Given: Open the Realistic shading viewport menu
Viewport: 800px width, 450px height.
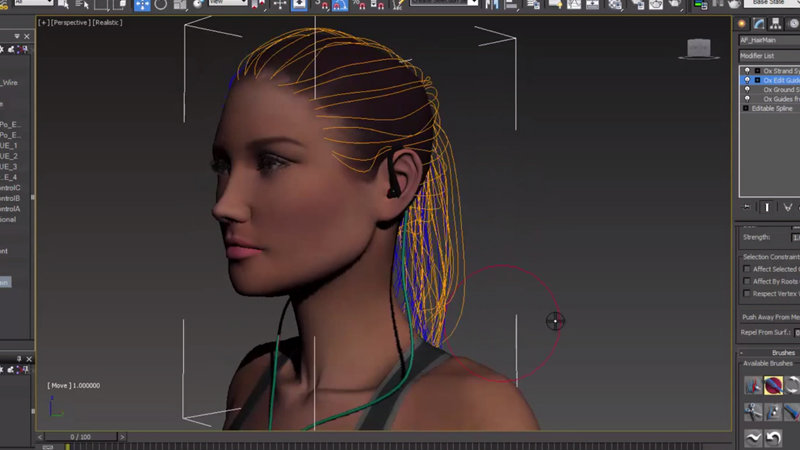Looking at the screenshot, I should (x=108, y=21).
